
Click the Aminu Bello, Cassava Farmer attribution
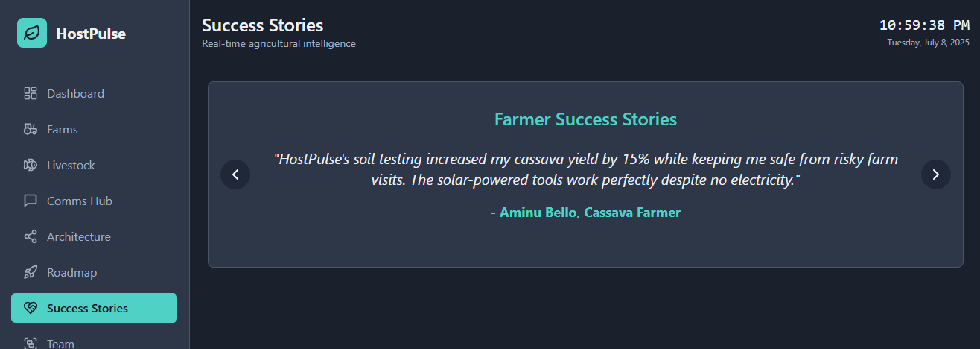tap(585, 213)
